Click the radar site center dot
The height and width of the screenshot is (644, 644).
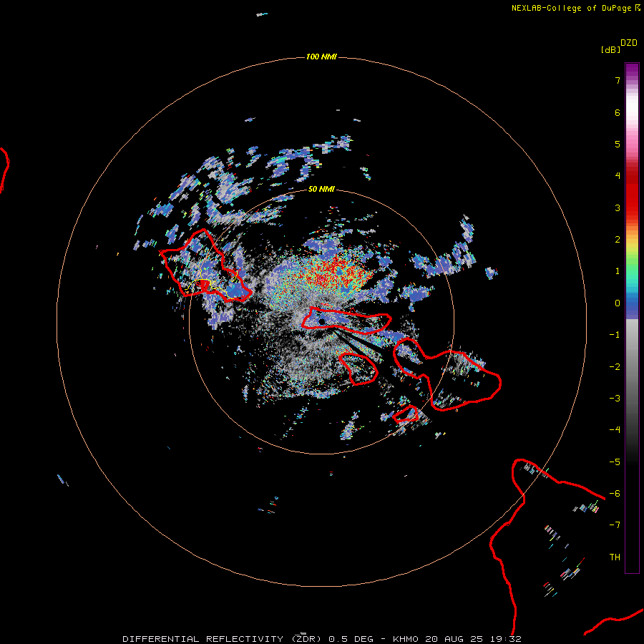(x=321, y=321)
